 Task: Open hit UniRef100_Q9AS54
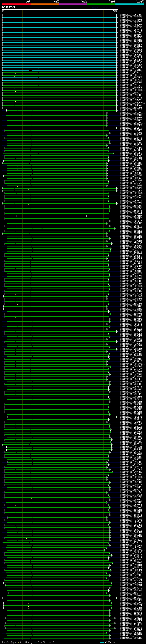pos(131,67)
